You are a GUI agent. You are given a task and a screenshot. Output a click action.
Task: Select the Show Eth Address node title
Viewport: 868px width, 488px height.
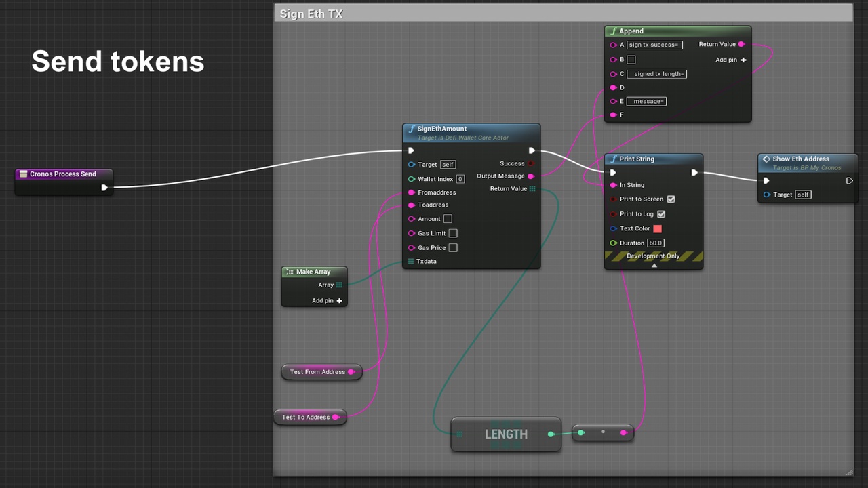tap(801, 159)
